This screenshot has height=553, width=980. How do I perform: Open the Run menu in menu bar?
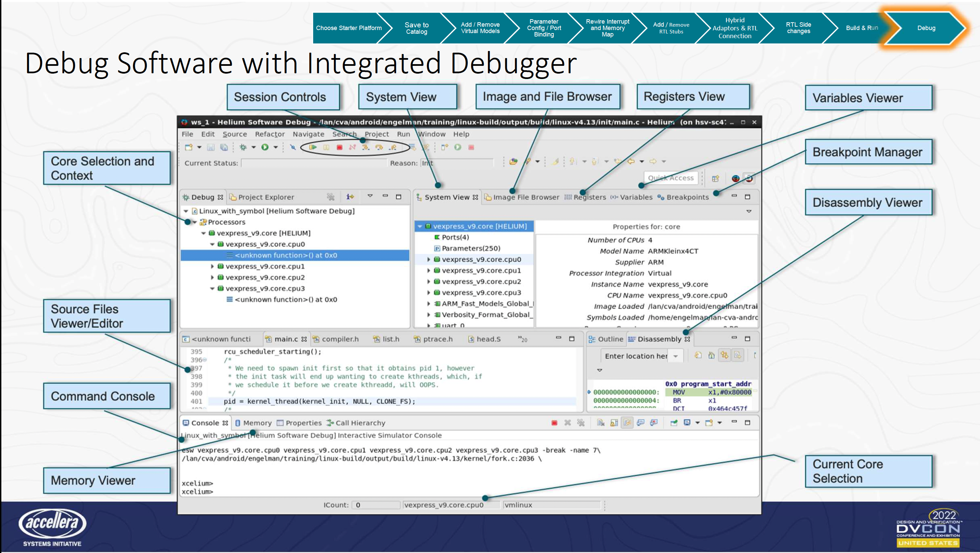[x=403, y=135]
